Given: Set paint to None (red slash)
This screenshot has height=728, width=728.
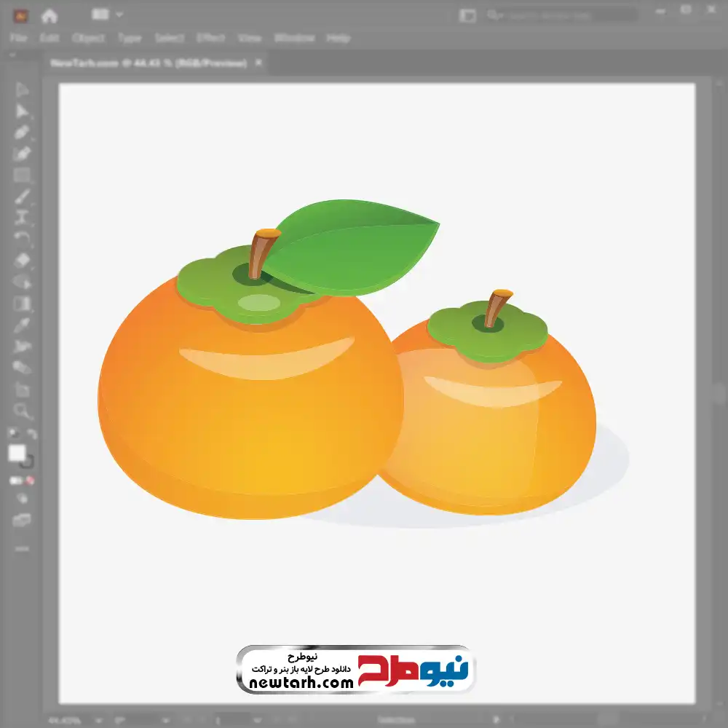Looking at the screenshot, I should pyautogui.click(x=30, y=480).
